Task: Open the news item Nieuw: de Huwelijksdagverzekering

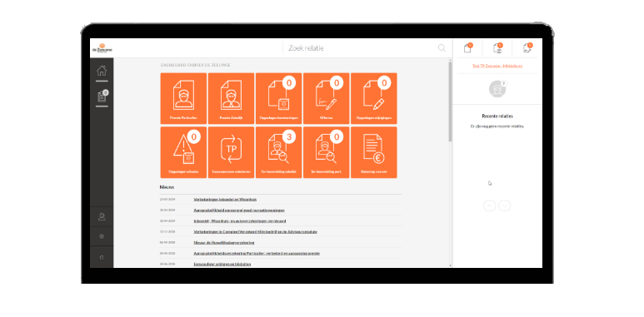Action: [224, 242]
